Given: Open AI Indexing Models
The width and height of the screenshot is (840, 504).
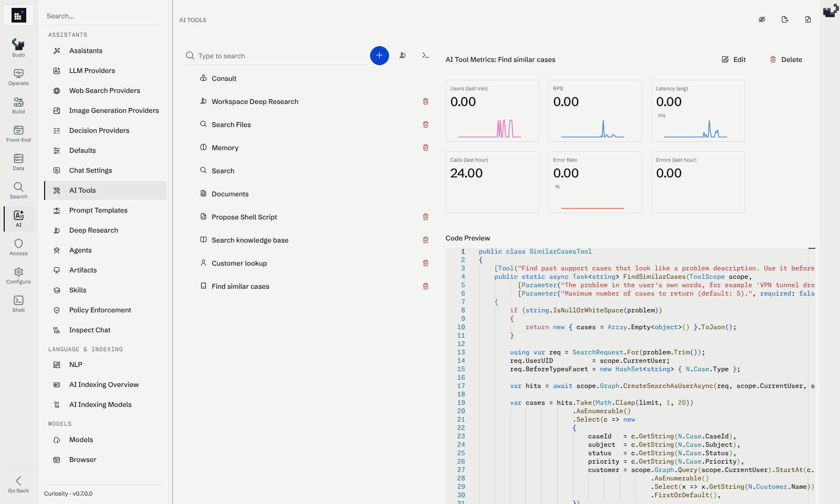Looking at the screenshot, I should [106, 405].
